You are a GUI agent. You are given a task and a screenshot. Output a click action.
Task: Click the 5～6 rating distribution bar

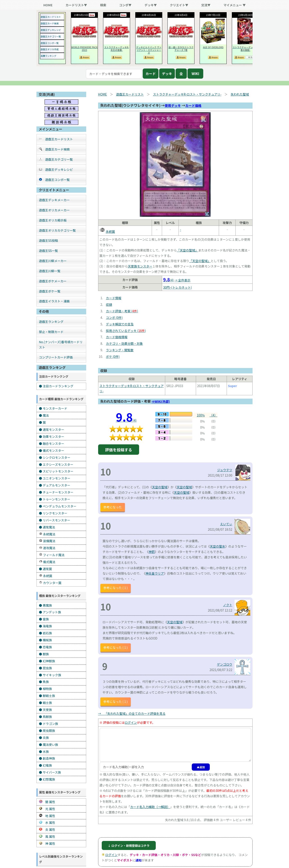tap(181, 426)
